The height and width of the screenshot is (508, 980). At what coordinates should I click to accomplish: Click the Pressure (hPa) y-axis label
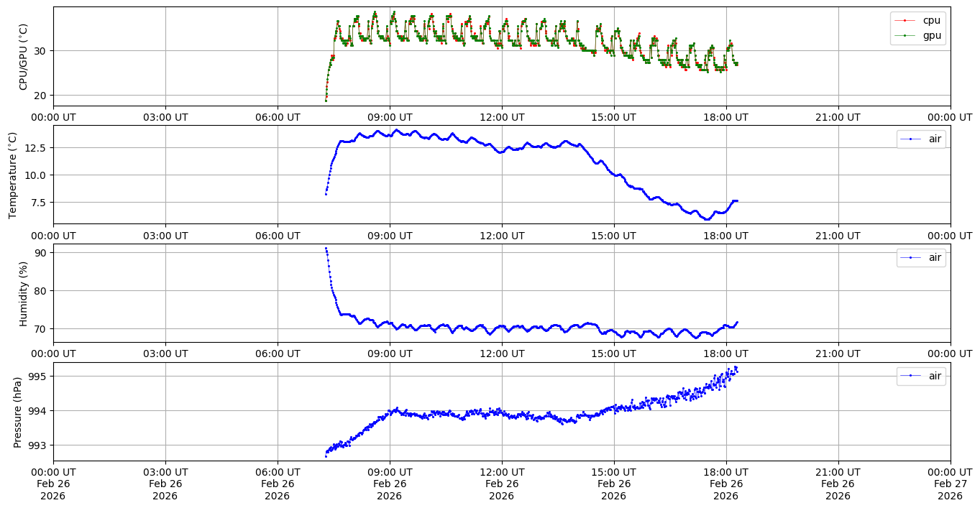click(18, 412)
